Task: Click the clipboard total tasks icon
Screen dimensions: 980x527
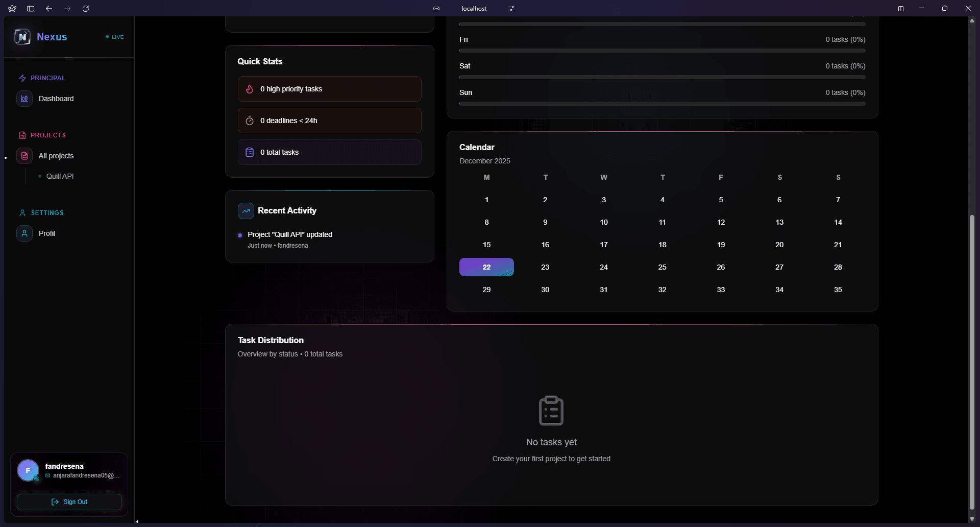Action: point(250,152)
